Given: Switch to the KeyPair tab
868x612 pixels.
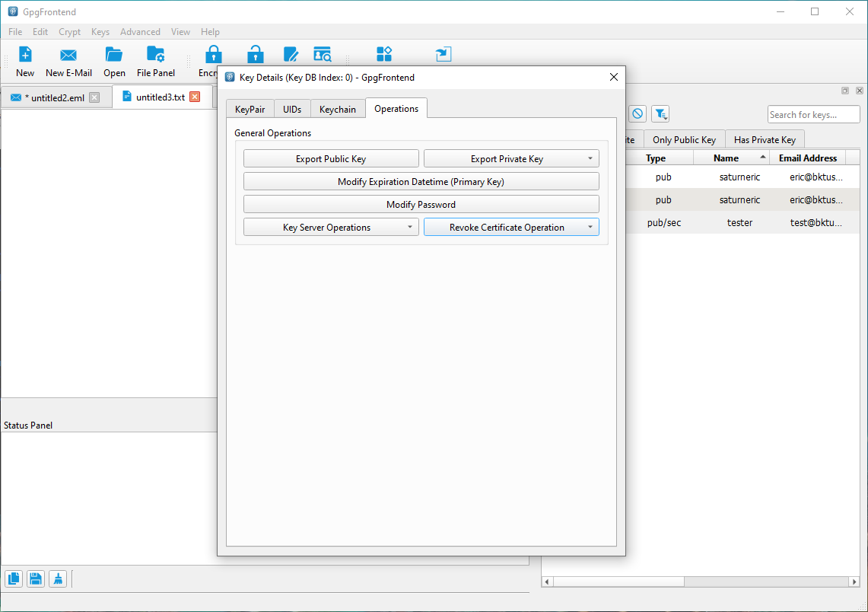Looking at the screenshot, I should click(250, 109).
